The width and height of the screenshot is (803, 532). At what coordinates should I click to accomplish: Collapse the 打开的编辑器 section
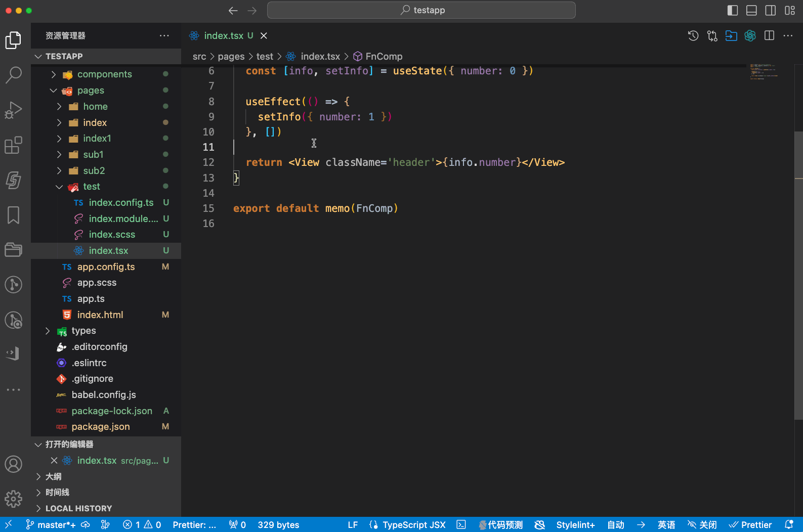(106, 445)
